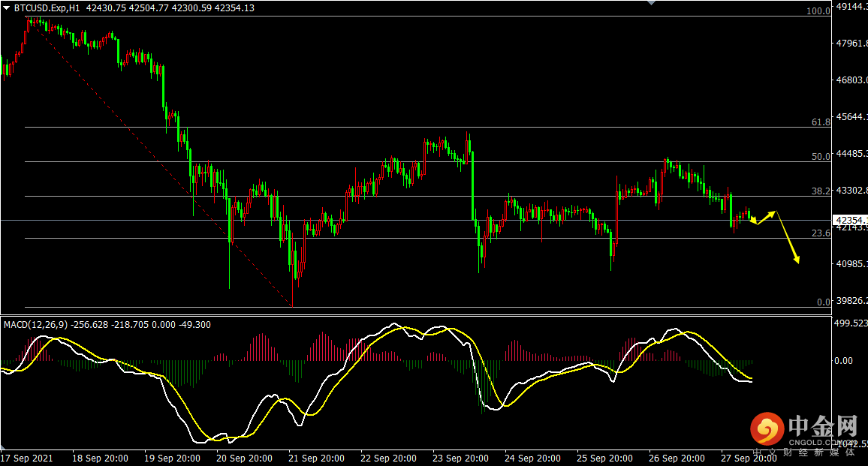Click the 17 Sep 2021 date label
Image resolution: width=868 pixels, height=466 pixels.
click(x=26, y=458)
